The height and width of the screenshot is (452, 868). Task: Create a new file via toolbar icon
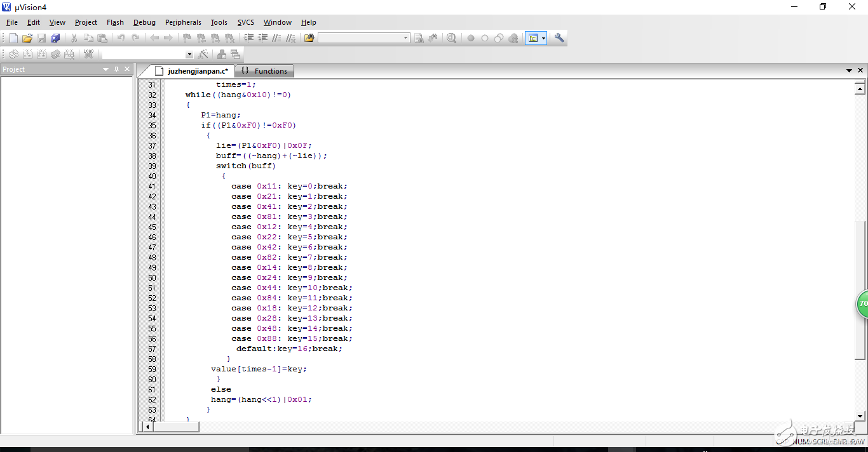click(13, 38)
